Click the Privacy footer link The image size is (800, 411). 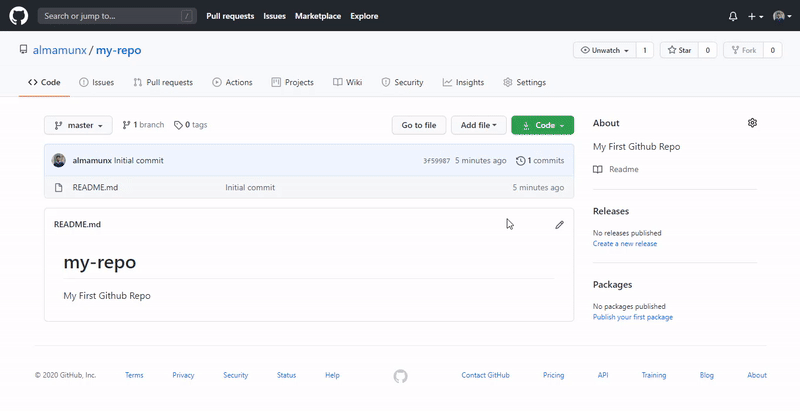pyautogui.click(x=183, y=375)
